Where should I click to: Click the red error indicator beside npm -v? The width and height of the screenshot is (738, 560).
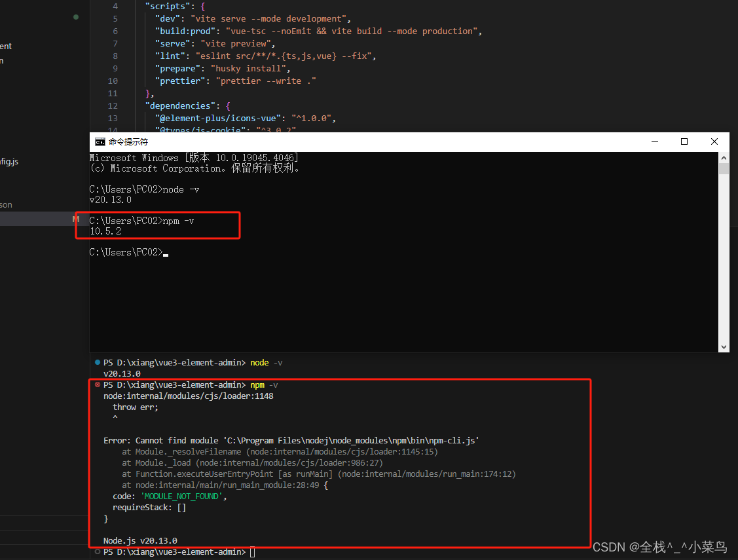(98, 384)
